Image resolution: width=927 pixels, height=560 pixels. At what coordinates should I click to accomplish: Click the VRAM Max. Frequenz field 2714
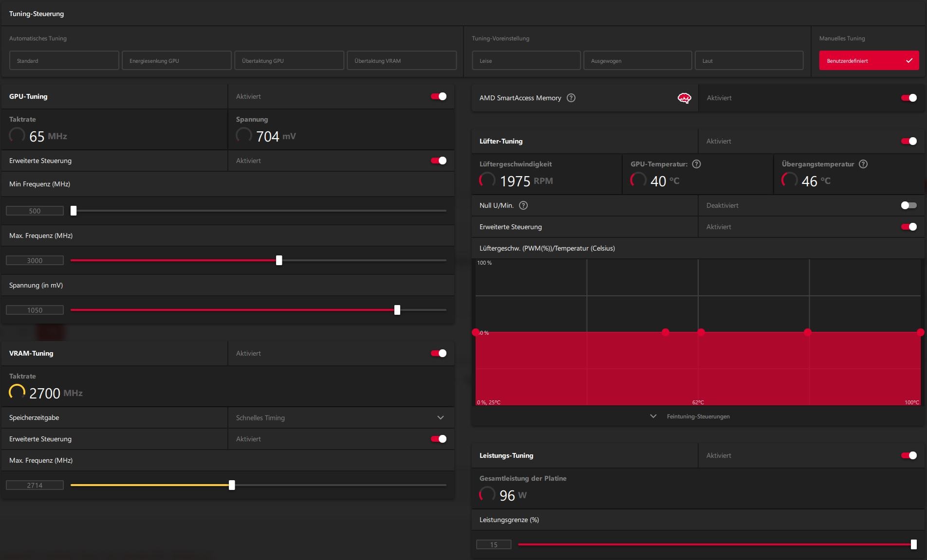pyautogui.click(x=35, y=485)
